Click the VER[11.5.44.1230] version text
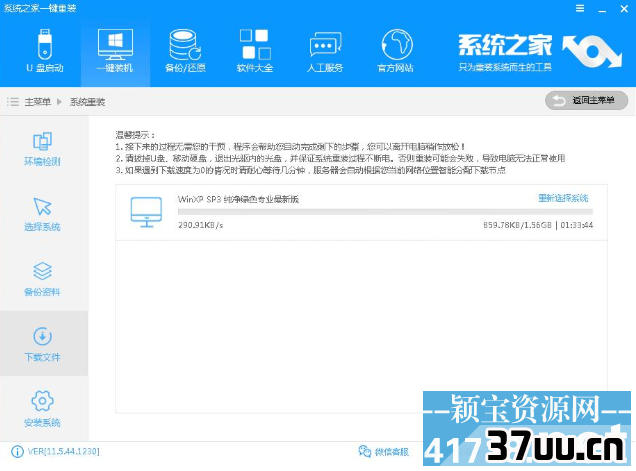636x471 pixels. (x=64, y=451)
